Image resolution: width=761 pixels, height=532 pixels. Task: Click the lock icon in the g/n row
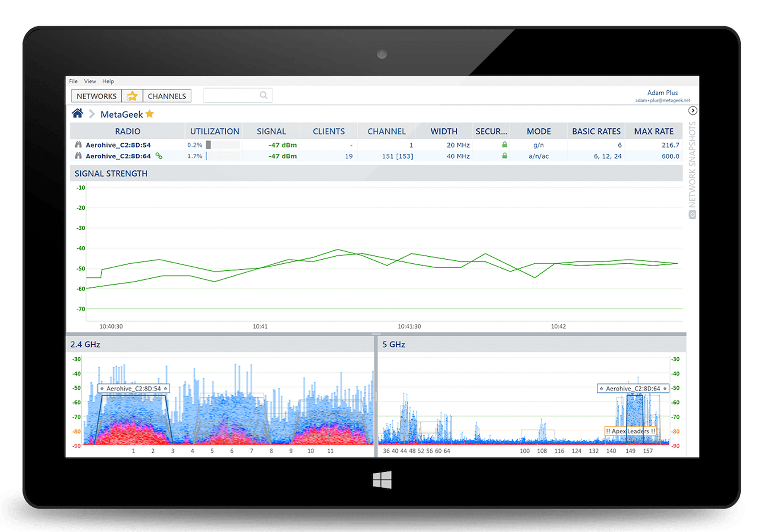click(505, 144)
